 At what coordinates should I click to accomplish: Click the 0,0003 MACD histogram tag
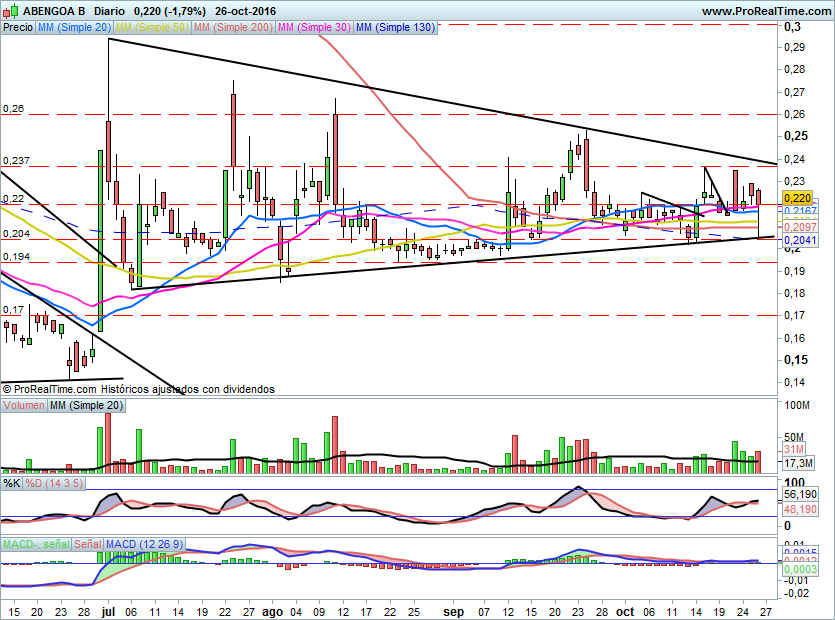click(x=800, y=569)
